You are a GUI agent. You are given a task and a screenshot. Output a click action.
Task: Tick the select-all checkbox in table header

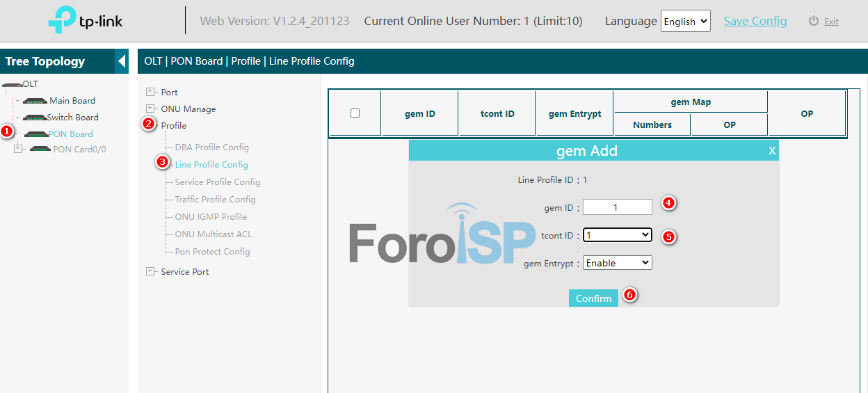pos(355,113)
